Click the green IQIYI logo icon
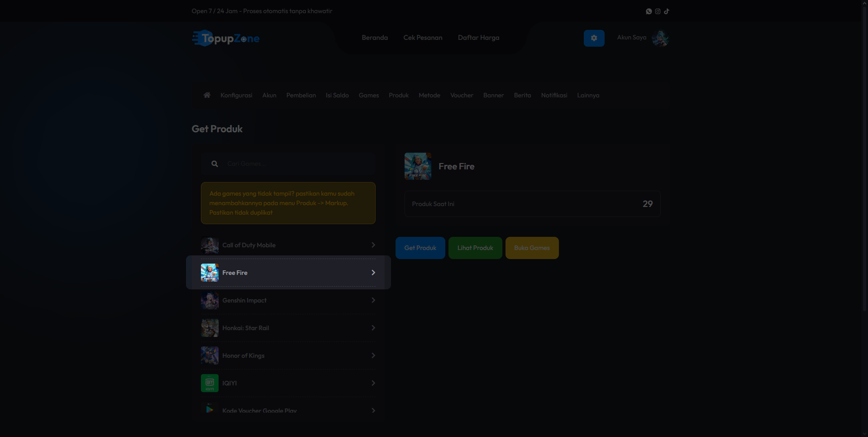Viewport: 868px width, 437px height. (210, 383)
